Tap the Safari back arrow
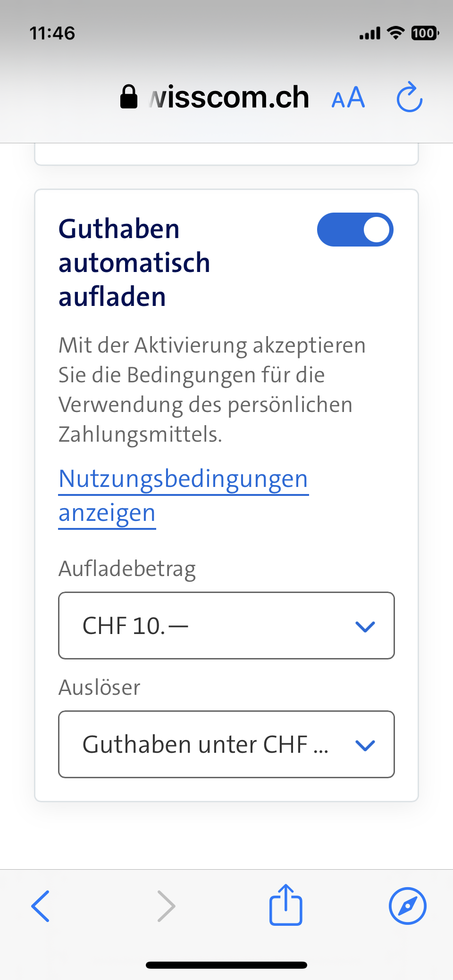Screen dimensions: 453x980 pos(41,906)
